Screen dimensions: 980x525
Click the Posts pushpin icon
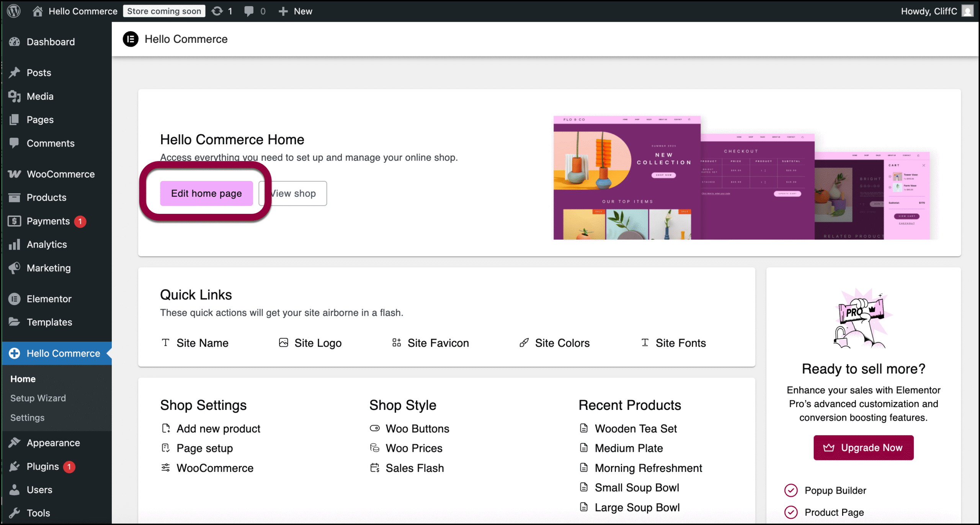click(15, 73)
